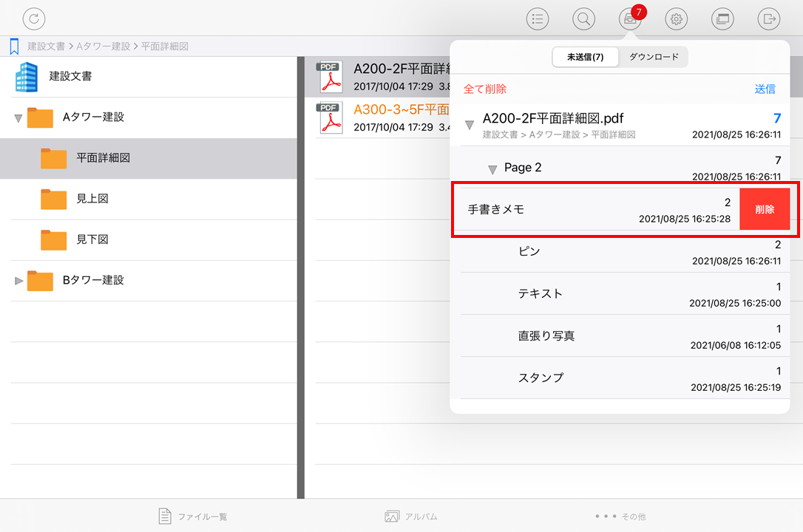
Task: Select the 平面詳細図 tree item
Action: tap(149, 159)
